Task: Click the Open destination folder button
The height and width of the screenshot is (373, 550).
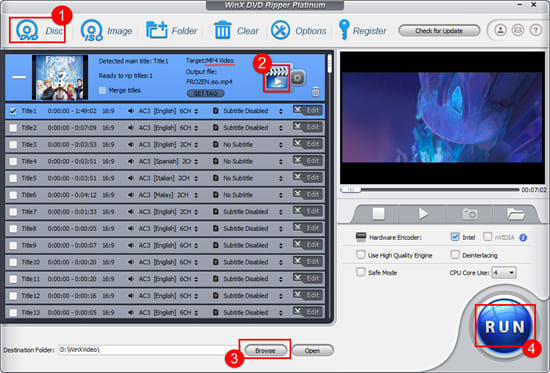Action: 312,350
